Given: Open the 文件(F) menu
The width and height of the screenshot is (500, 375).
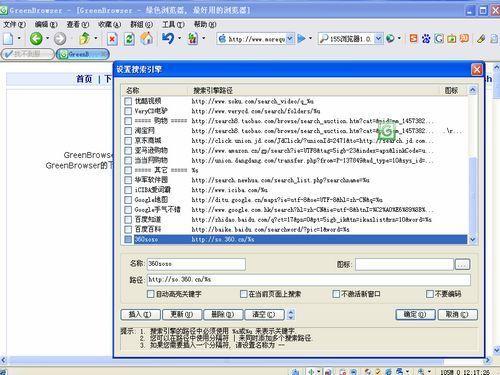Looking at the screenshot, I should pos(14,25).
